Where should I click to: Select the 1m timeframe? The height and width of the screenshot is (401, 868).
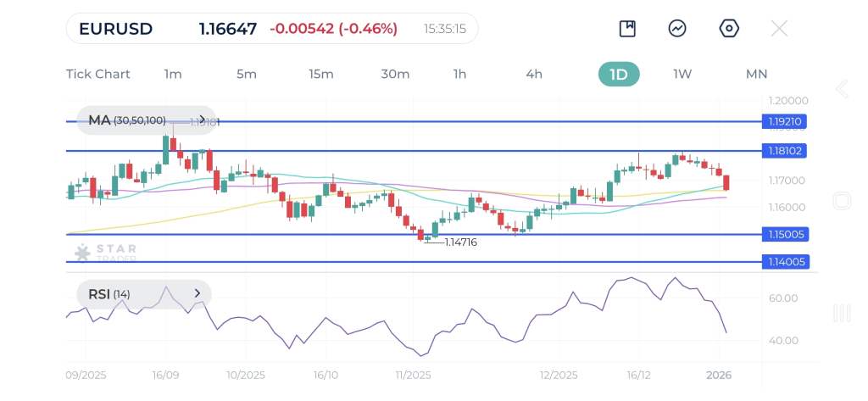(x=173, y=75)
